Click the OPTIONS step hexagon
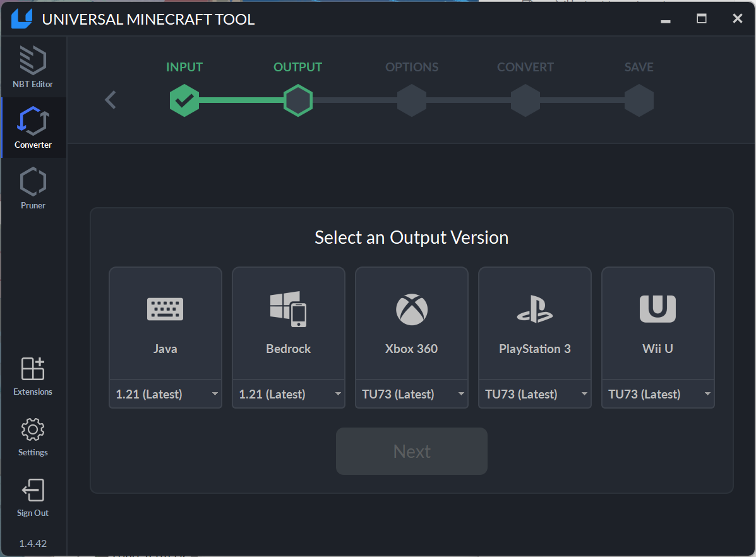This screenshot has width=756, height=557. [412, 100]
